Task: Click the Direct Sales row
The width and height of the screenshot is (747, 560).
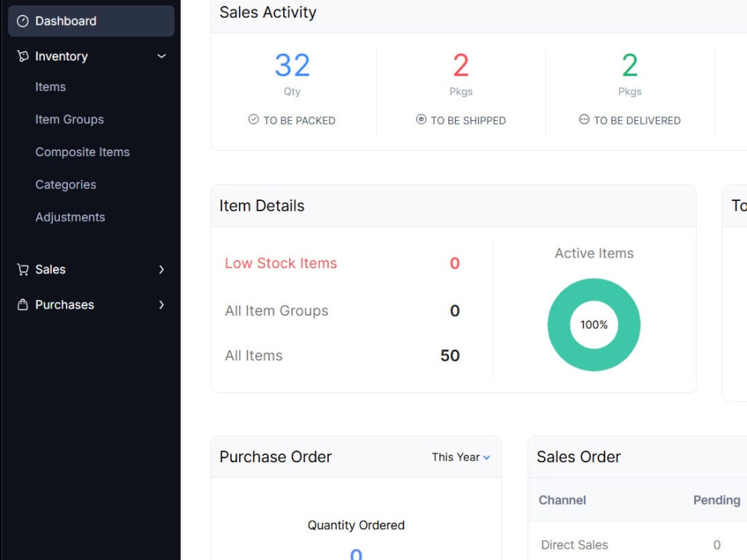Action: [x=637, y=545]
